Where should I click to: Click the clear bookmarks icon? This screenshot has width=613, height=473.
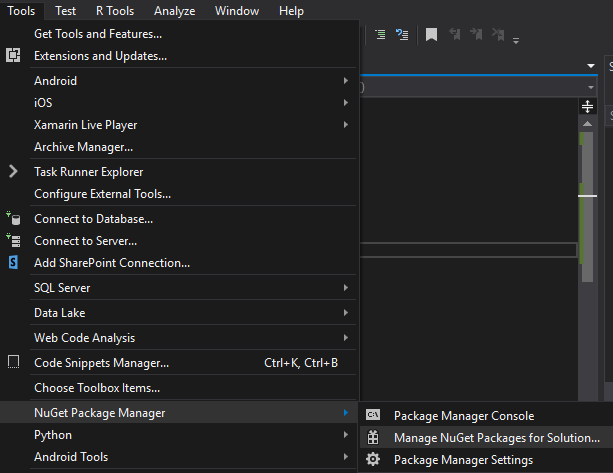tap(498, 34)
